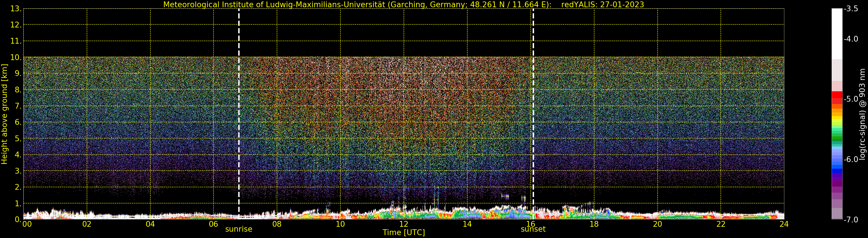Click the 'redYALIS: 27-01-2023' title text
This screenshot has width=868, height=238.
602,4
